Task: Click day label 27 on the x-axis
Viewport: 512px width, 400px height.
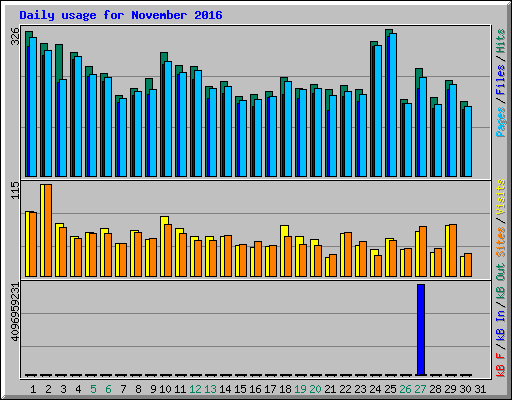Action: pyautogui.click(x=420, y=389)
